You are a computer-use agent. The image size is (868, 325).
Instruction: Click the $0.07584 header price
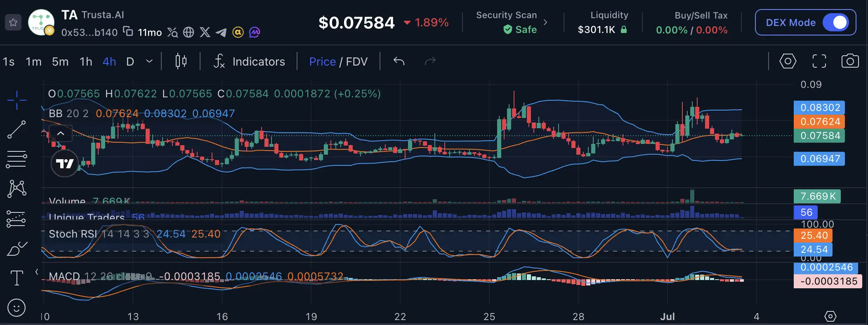coord(356,23)
